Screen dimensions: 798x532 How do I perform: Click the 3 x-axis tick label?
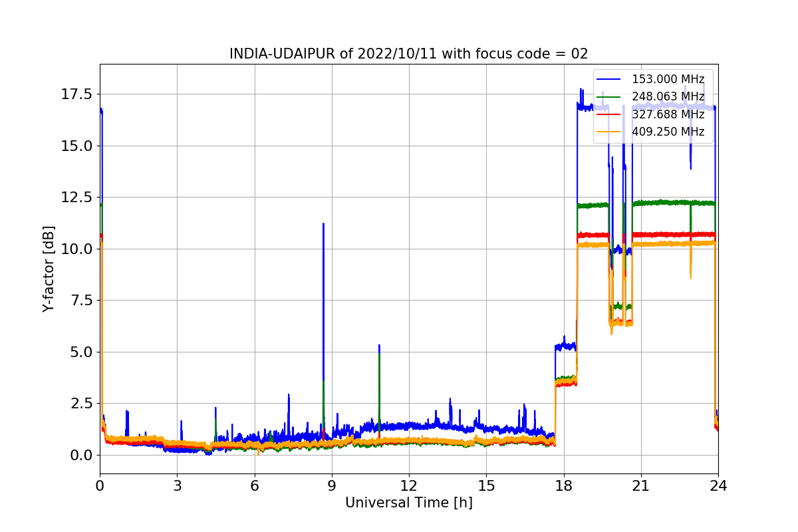tap(177, 485)
